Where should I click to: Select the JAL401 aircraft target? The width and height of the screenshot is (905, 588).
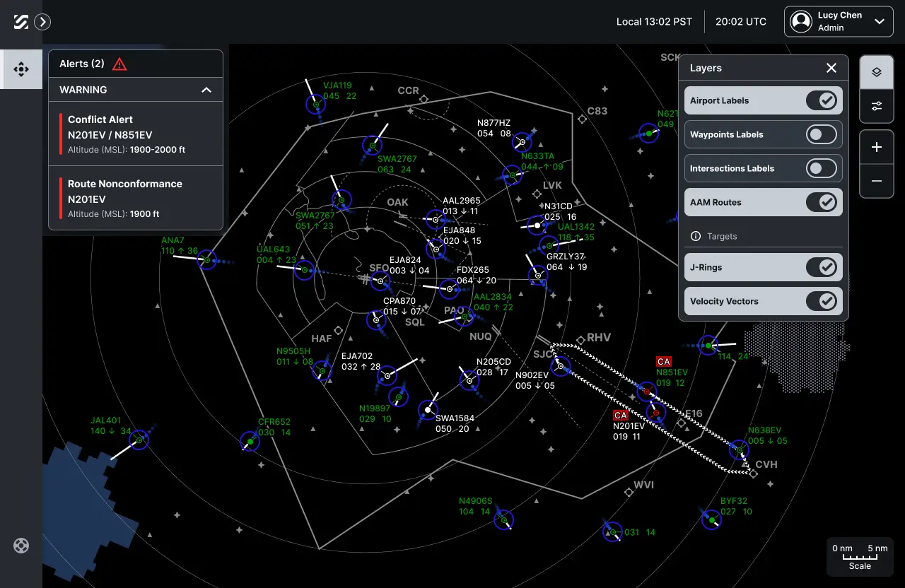tap(139, 440)
